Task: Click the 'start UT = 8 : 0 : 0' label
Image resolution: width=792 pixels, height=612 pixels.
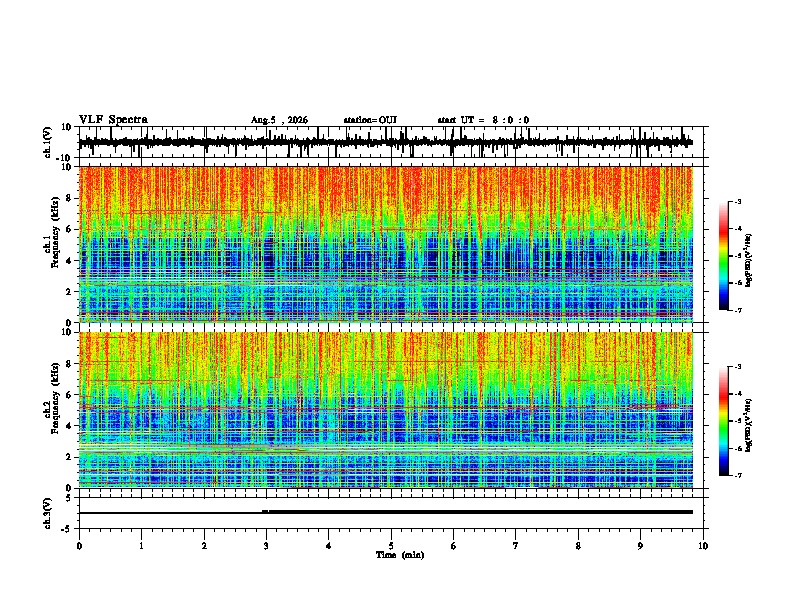Action: (x=483, y=120)
